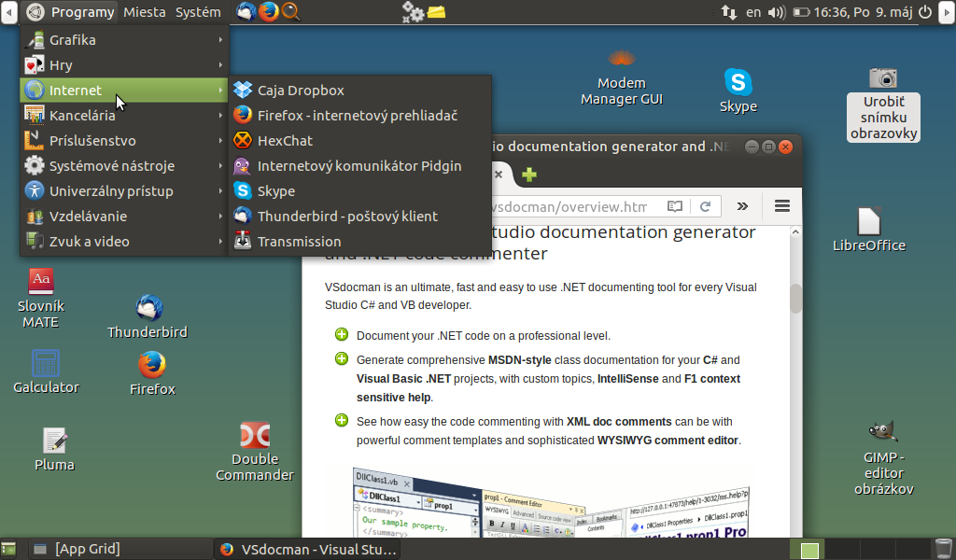Expand Zvuk a video category
This screenshot has height=560, width=956.
point(124,242)
